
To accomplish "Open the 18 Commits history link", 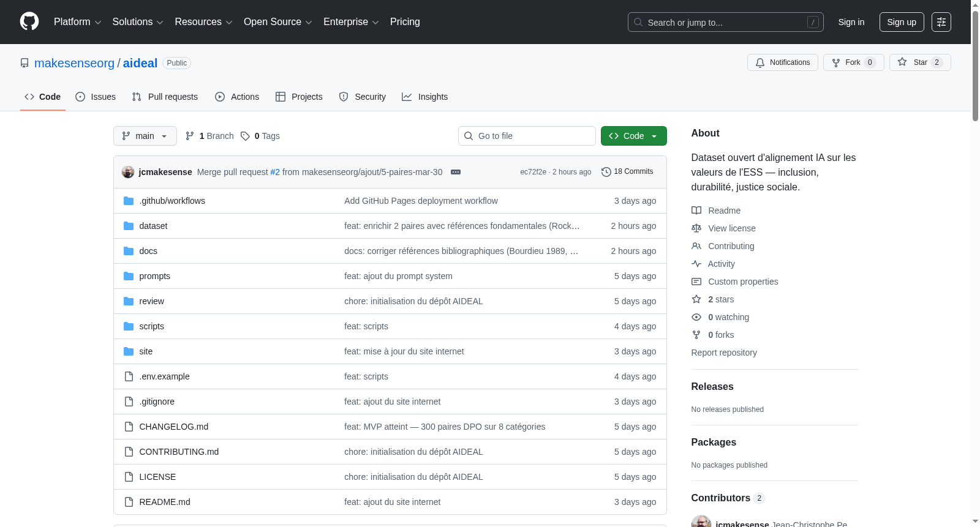I will click(627, 172).
